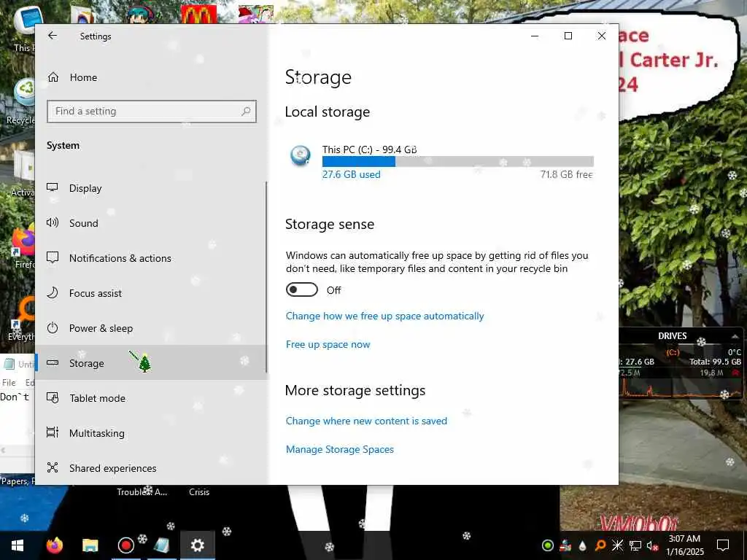Open Tablet mode settings
Image resolution: width=747 pixels, height=560 pixels.
[x=152, y=398]
